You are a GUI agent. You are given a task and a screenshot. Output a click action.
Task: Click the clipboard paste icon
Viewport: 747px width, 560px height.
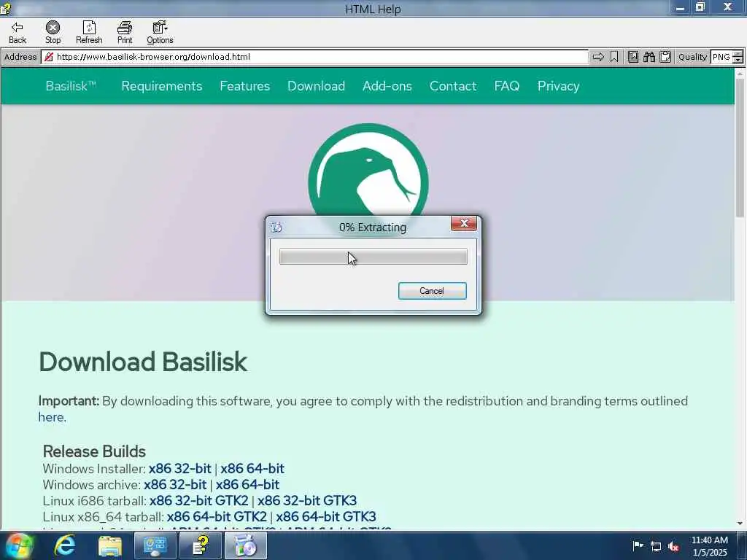coord(665,57)
